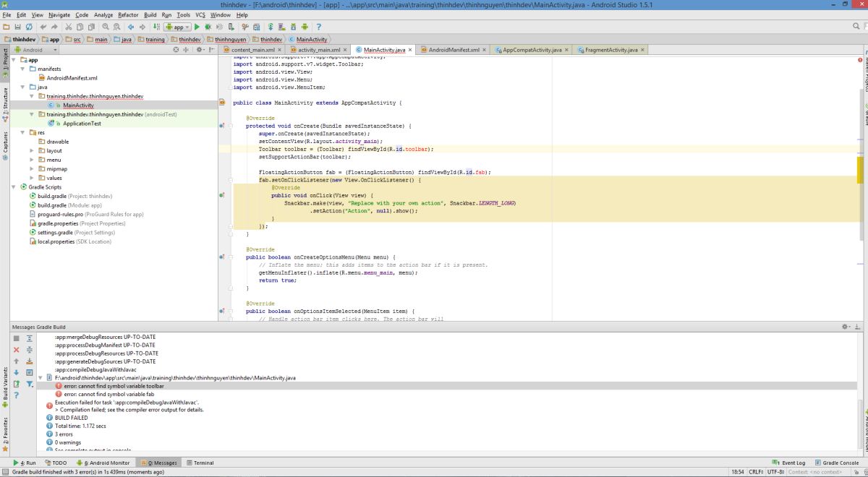
Task: Collapse the Gradle Scripts node
Action: [13, 187]
